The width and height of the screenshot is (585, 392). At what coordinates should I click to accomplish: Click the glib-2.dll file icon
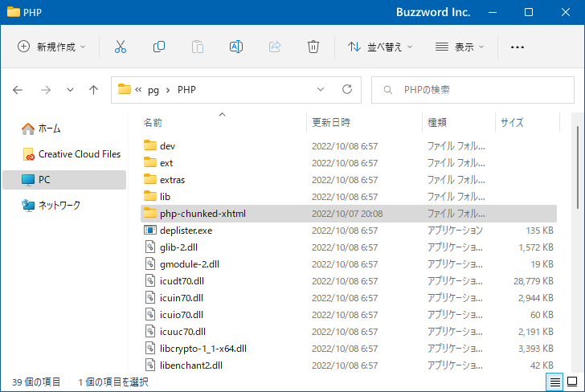pos(150,247)
